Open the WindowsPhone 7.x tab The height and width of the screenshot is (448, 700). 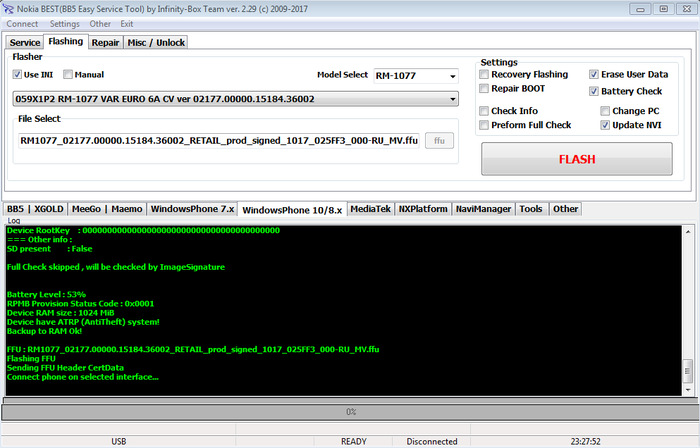pyautogui.click(x=192, y=209)
